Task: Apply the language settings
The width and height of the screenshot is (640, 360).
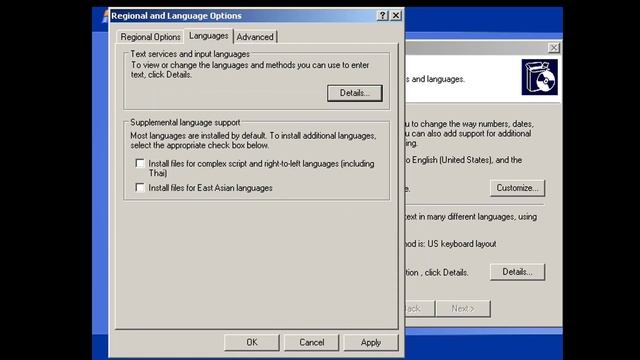Action: pyautogui.click(x=371, y=342)
